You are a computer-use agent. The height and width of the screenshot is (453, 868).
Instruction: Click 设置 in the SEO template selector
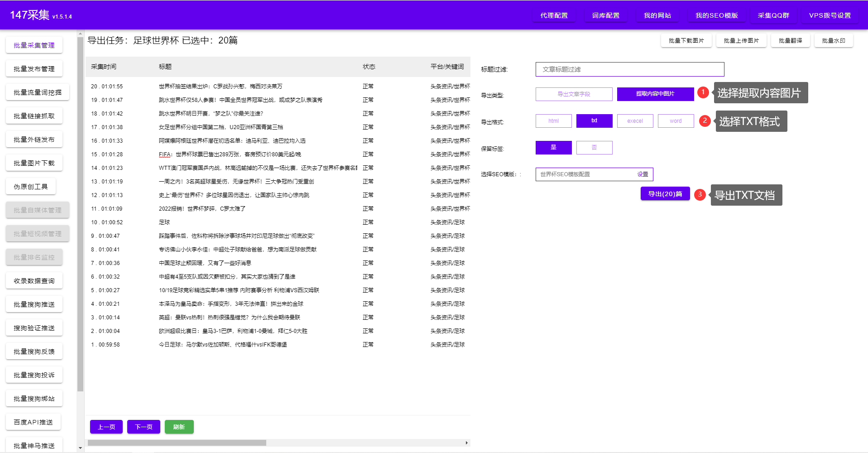pos(643,174)
